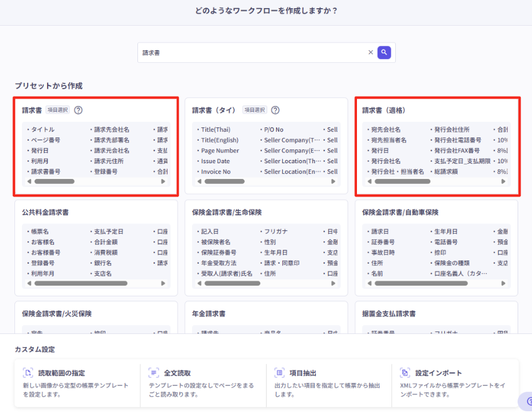Choose the 保険金請求書/生命保険 preset
This screenshot has width=532, height=415.
pos(266,212)
